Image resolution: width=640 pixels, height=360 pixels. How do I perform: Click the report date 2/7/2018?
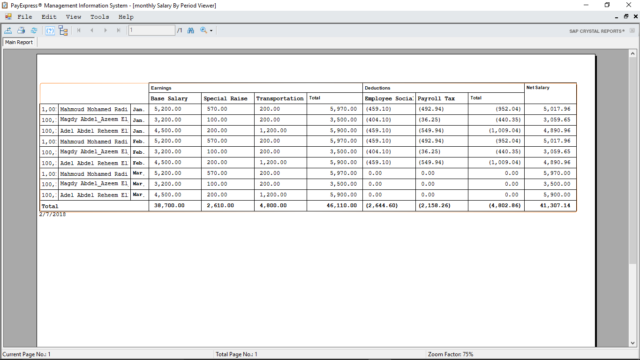53,214
